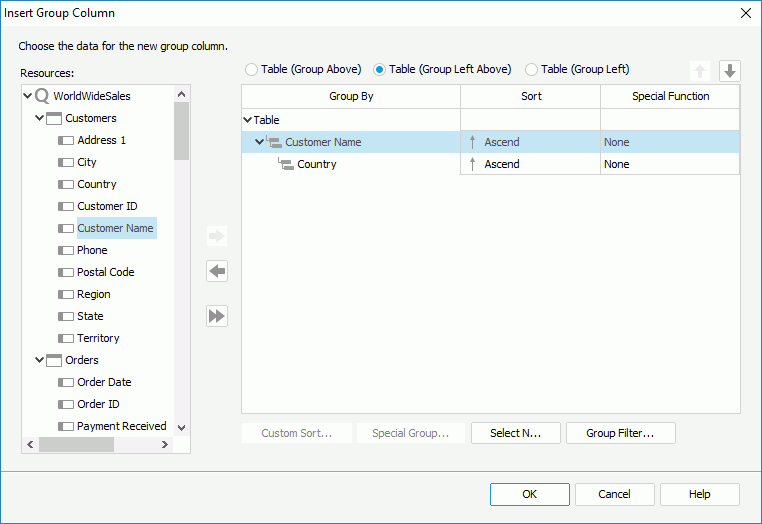Click the Customer Name group icon in table
This screenshot has width=762, height=524.
(x=274, y=142)
